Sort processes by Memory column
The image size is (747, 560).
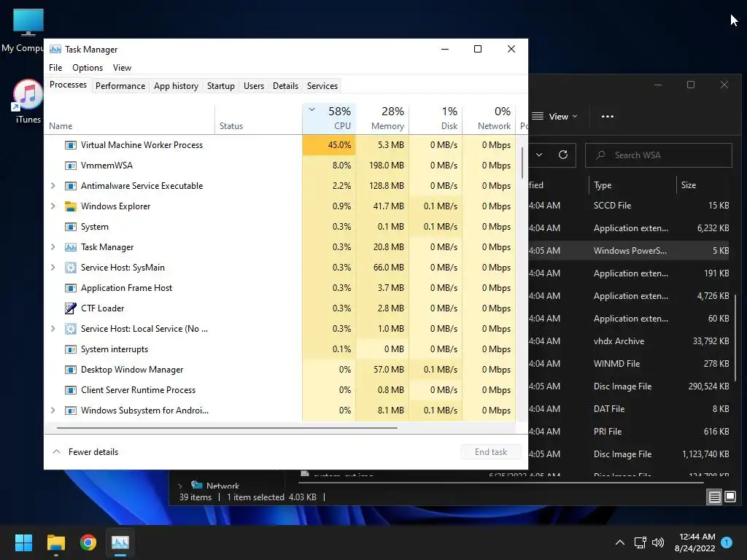382,119
